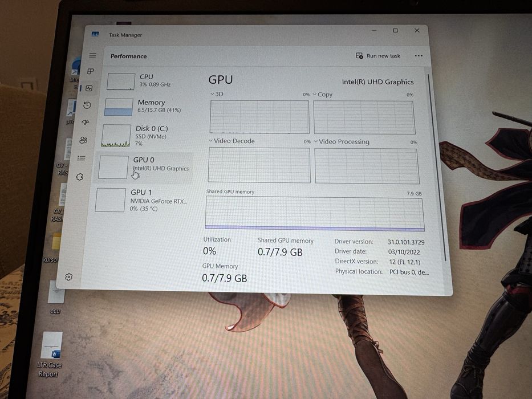Click the Video Processing utilization graph
532x399 pixels.
pos(367,166)
